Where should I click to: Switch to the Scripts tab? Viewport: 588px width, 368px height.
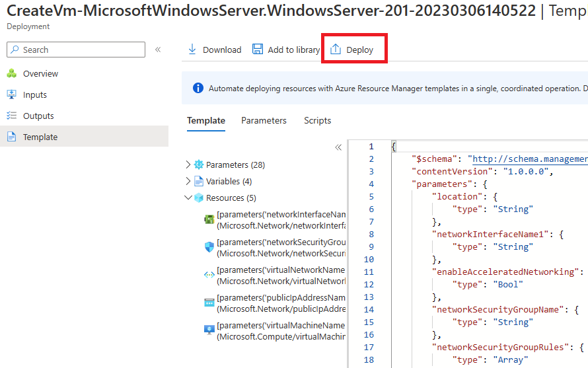(x=317, y=121)
